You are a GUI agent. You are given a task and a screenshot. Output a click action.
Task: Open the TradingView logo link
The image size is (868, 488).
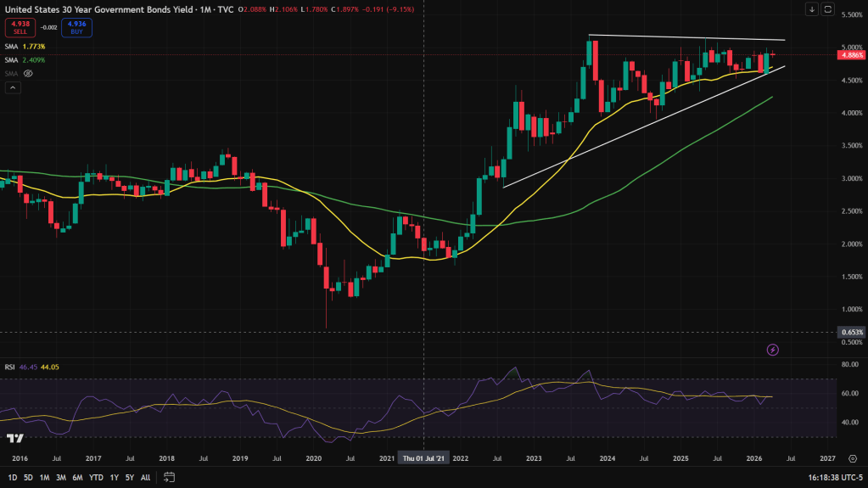[x=14, y=438]
